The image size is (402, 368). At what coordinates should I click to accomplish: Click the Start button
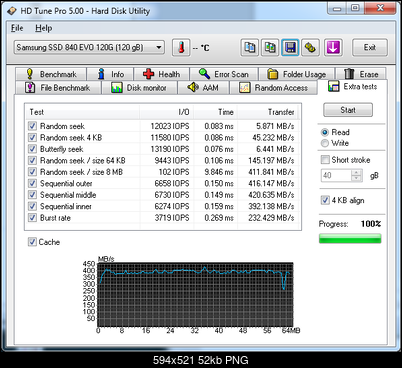(x=348, y=110)
